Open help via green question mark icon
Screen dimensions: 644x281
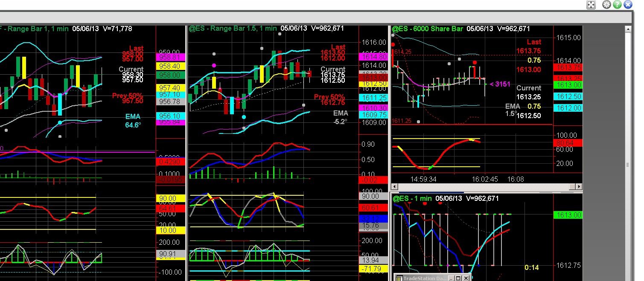pyautogui.click(x=617, y=5)
